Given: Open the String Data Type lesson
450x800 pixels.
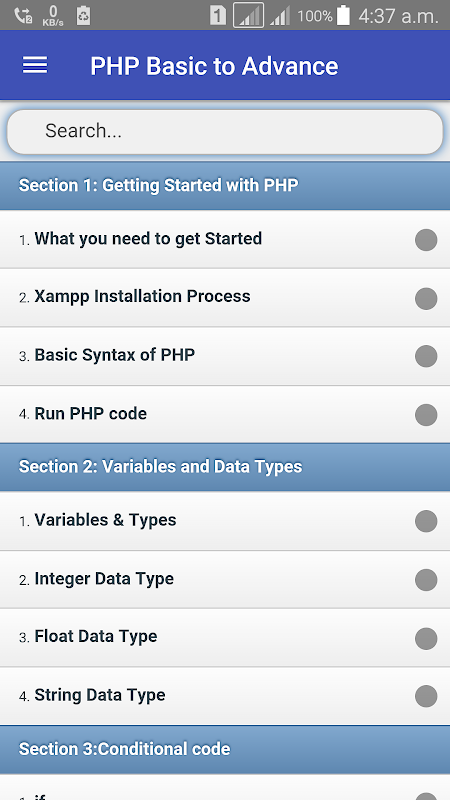Looking at the screenshot, I should coord(225,696).
